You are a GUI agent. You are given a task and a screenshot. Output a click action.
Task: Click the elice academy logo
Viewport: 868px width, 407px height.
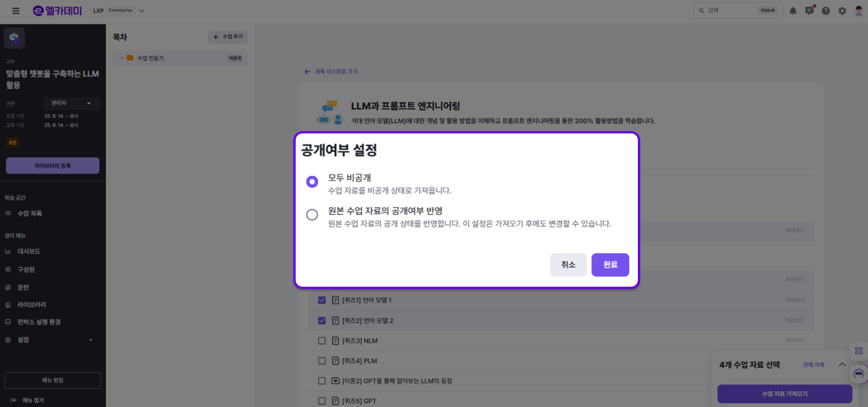click(x=57, y=11)
